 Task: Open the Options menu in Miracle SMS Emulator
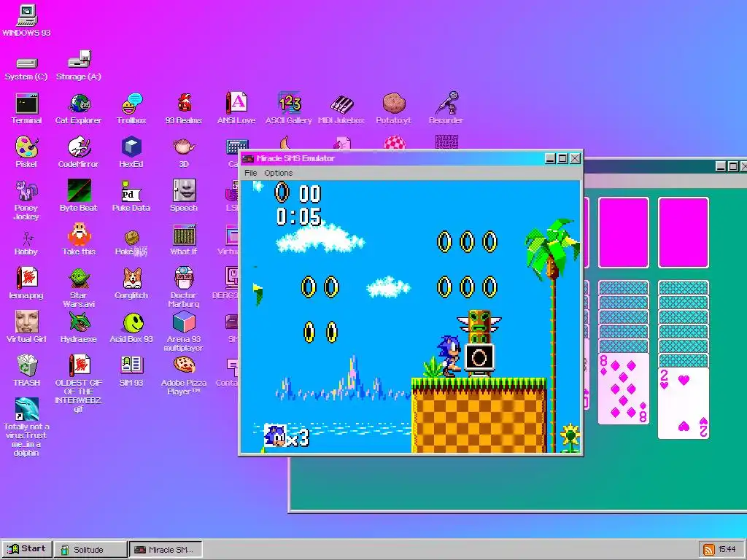tap(278, 173)
